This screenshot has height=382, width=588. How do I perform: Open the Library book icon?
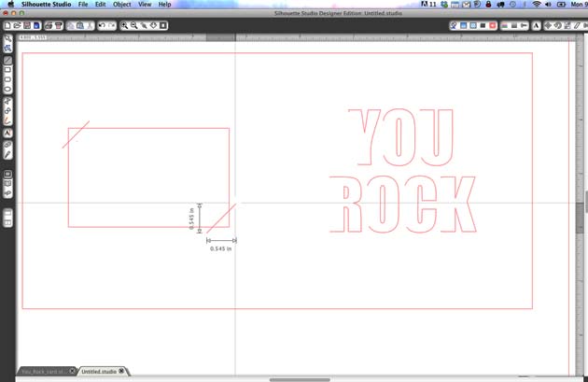tap(7, 184)
